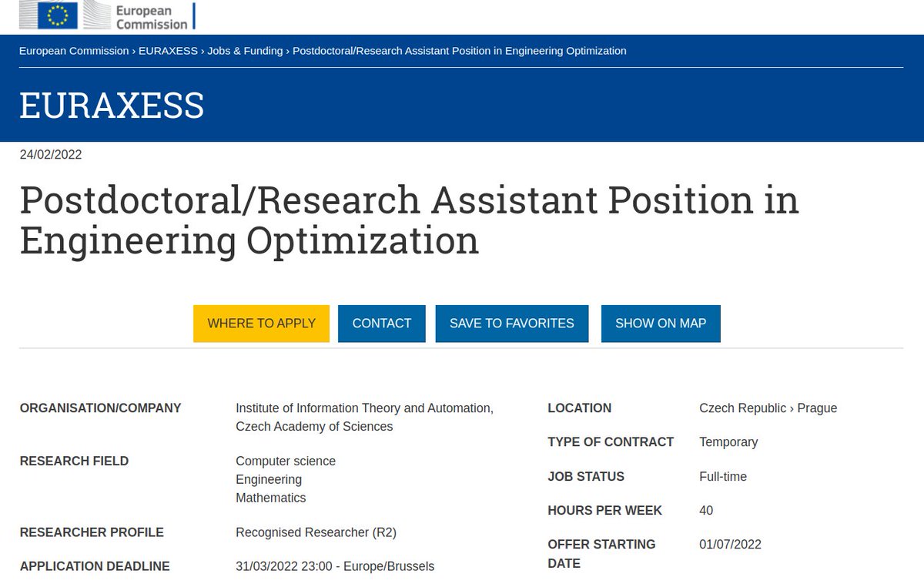
Task: Select the posting date 24/02/2022
Action: [51, 155]
